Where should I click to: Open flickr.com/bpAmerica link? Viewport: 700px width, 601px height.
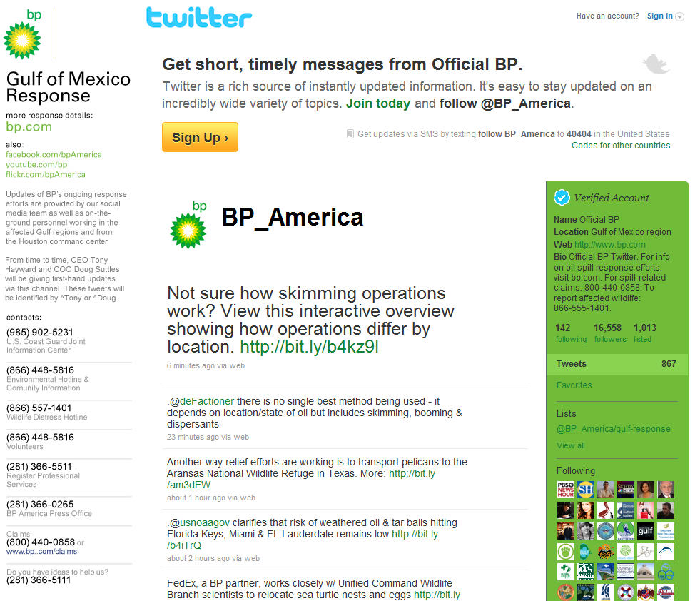tap(45, 175)
